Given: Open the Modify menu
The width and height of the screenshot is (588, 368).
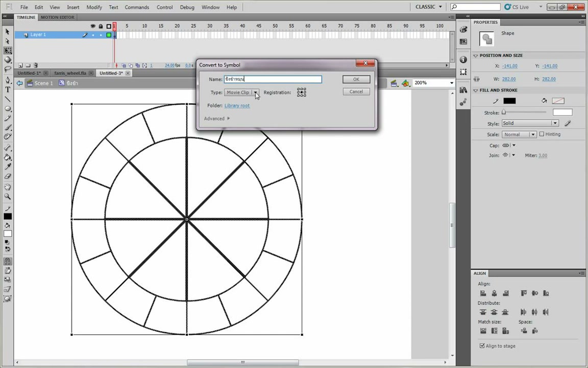Looking at the screenshot, I should pyautogui.click(x=94, y=7).
